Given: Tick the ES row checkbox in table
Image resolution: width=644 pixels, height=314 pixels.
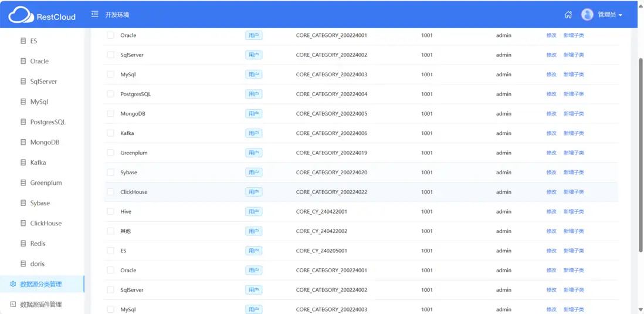Looking at the screenshot, I should tap(110, 251).
